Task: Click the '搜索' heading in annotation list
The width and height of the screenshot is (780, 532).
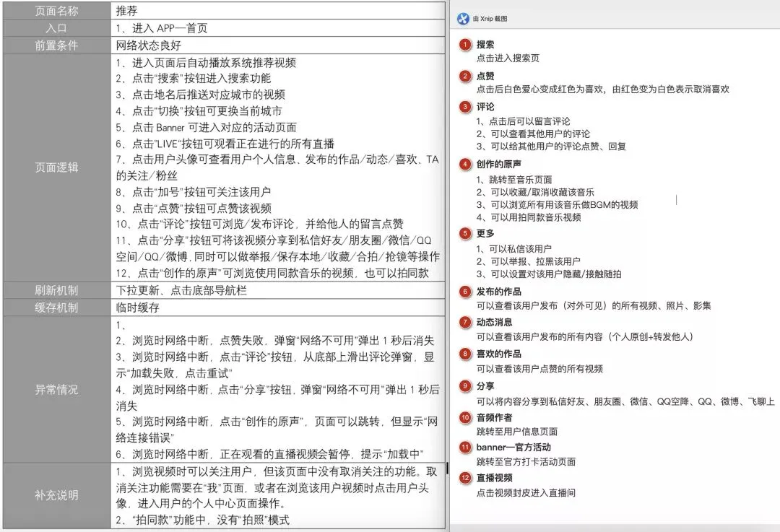Action: point(485,45)
